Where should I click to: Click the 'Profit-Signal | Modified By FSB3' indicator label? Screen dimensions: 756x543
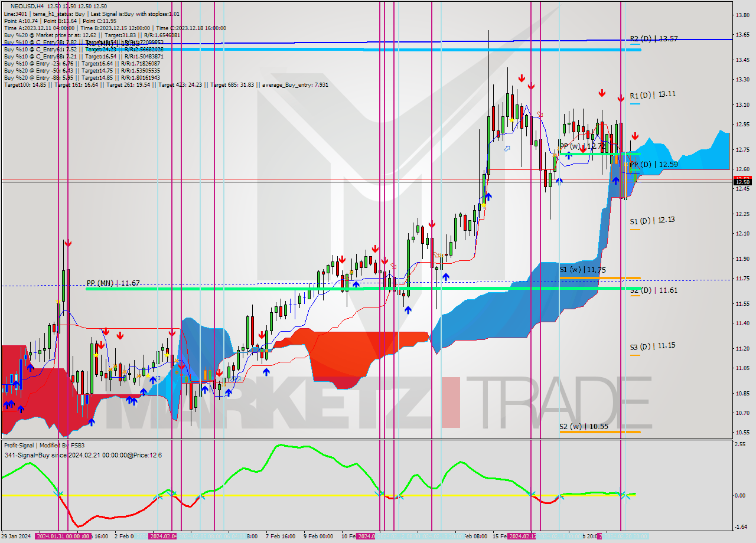click(x=44, y=446)
